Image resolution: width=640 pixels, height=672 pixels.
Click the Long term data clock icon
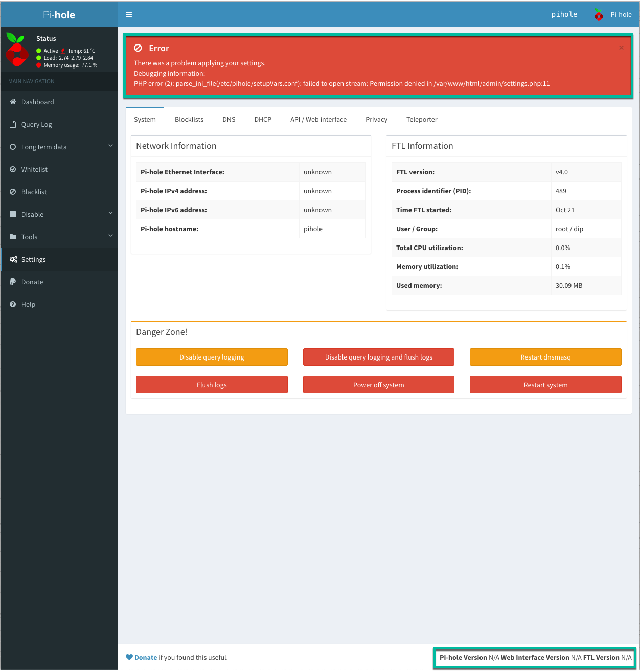pos(13,147)
